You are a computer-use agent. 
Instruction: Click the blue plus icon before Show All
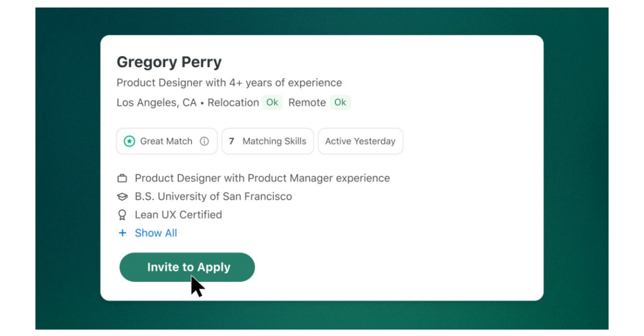coord(122,233)
